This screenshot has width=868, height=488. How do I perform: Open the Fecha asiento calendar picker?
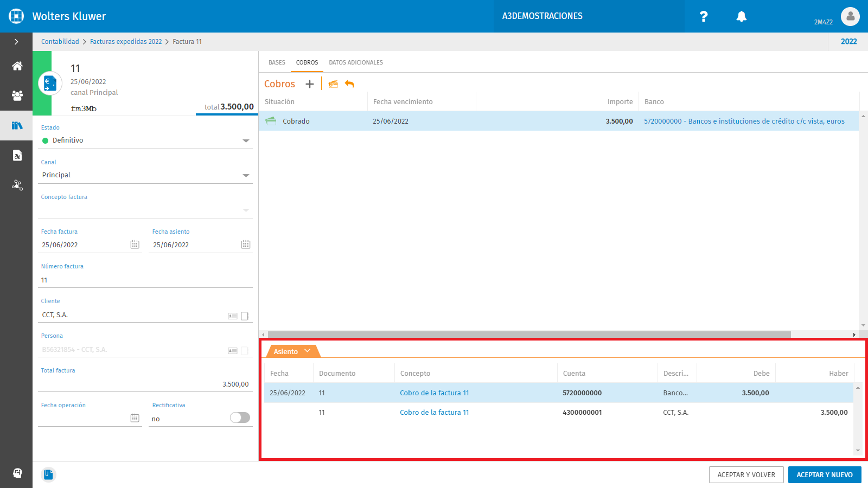click(x=246, y=245)
